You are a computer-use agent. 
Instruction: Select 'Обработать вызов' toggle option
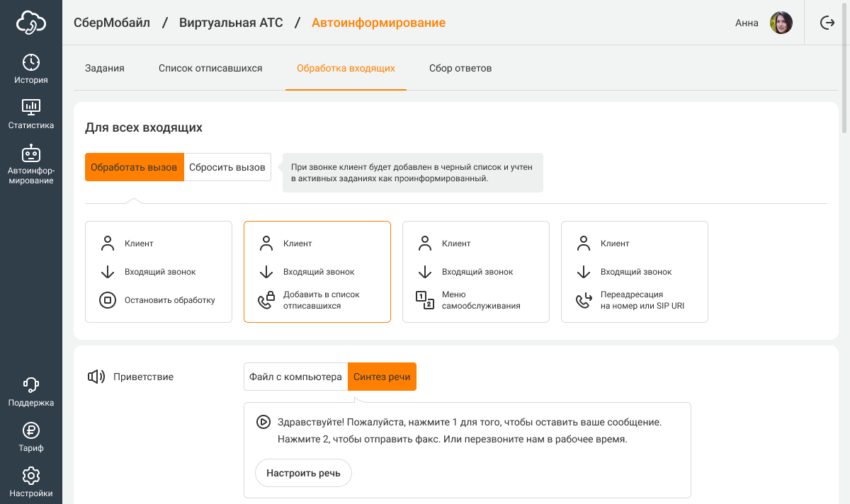(134, 167)
